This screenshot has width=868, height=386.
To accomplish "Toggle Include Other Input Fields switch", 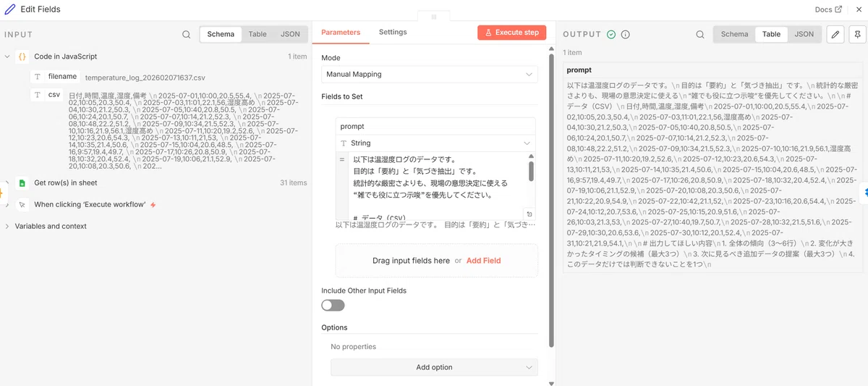I will 333,306.
